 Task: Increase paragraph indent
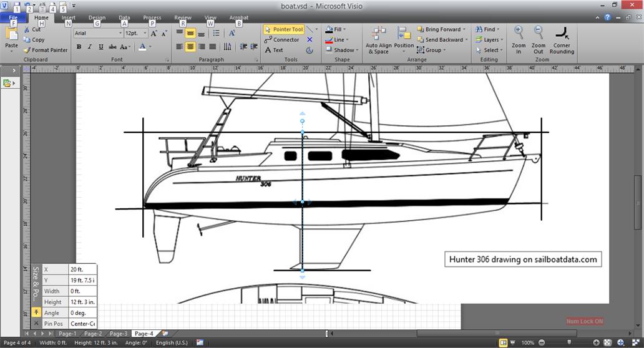click(254, 47)
